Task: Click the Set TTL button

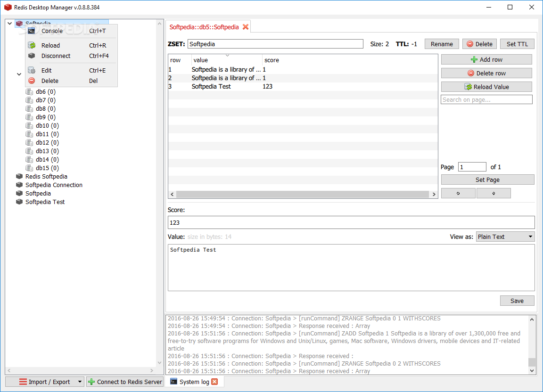Action: click(517, 44)
